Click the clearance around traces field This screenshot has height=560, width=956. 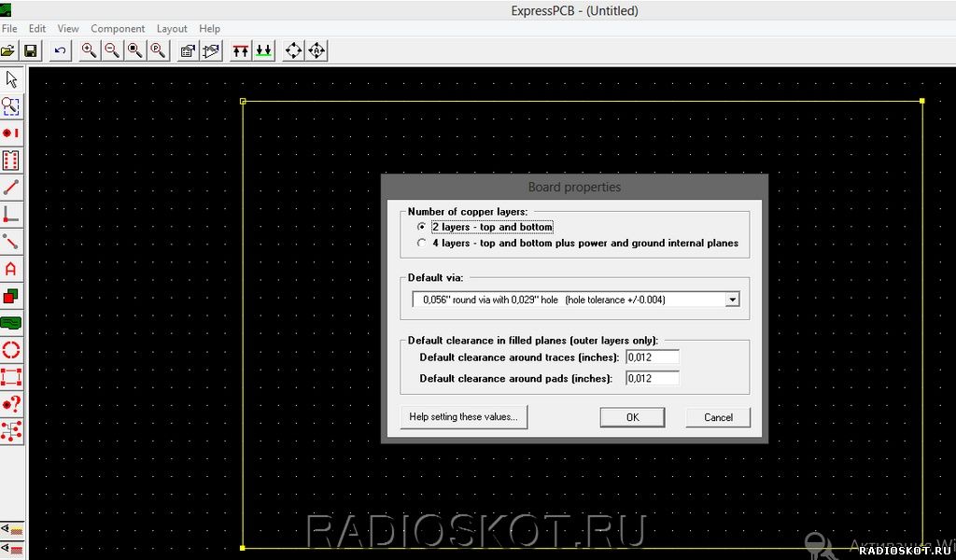[653, 357]
